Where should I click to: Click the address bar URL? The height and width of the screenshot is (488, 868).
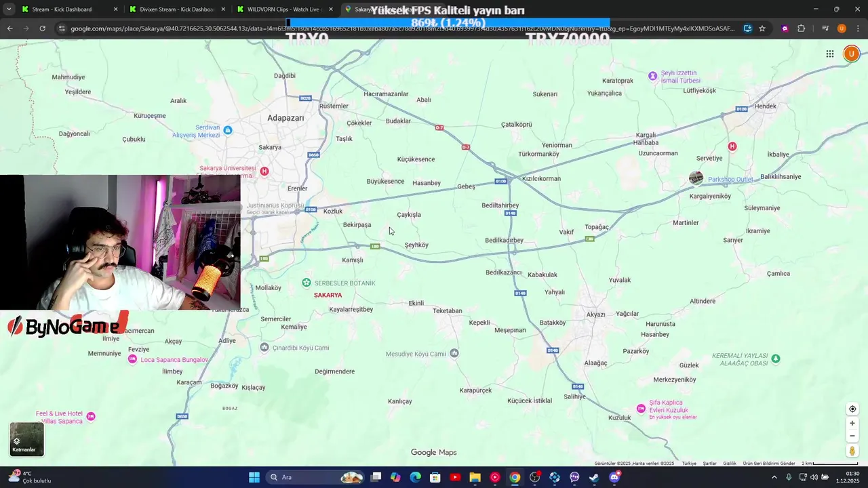pyautogui.click(x=403, y=28)
